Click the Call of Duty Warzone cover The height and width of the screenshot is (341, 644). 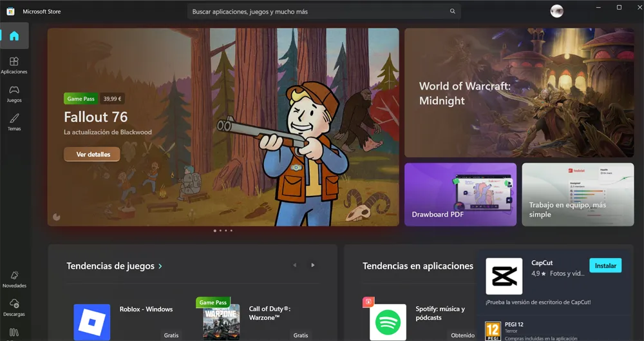(x=222, y=322)
